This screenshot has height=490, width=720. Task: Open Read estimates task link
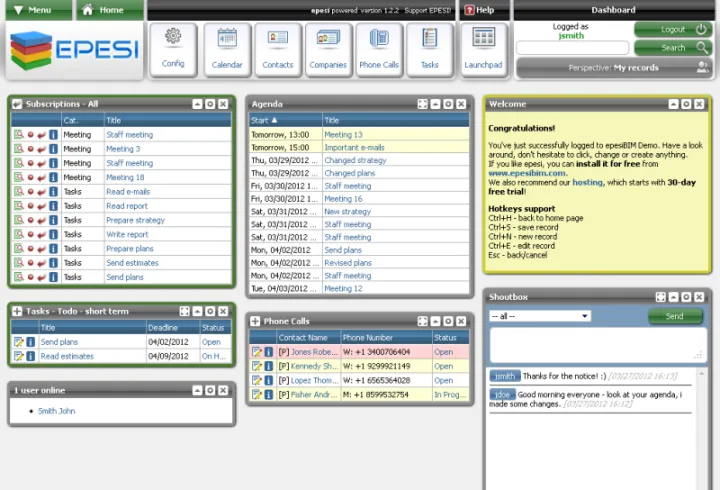click(67, 356)
